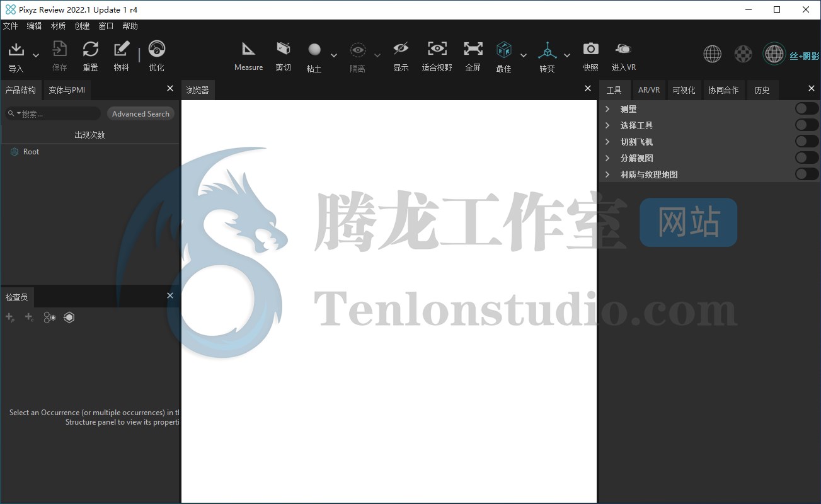Click the Advanced Search button

[141, 114]
